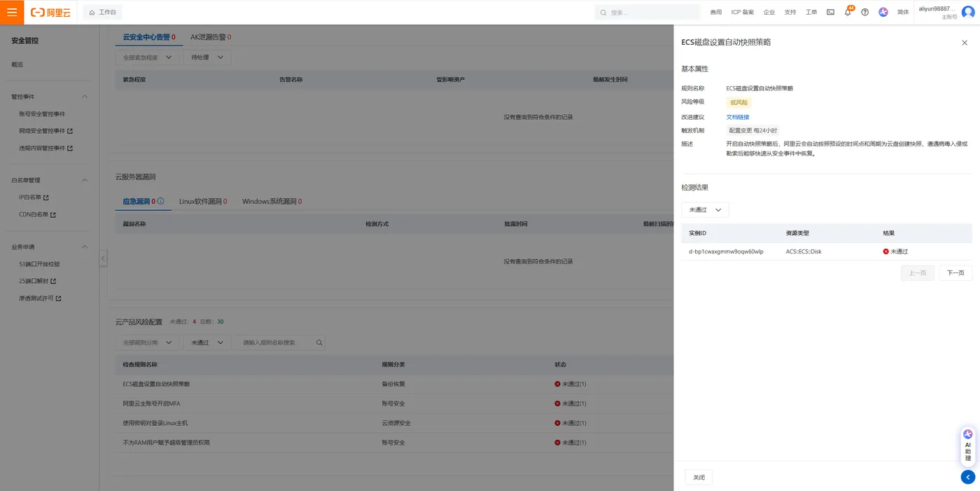The image size is (980, 491).
Task: Click the 下一页 button
Action: (x=955, y=273)
